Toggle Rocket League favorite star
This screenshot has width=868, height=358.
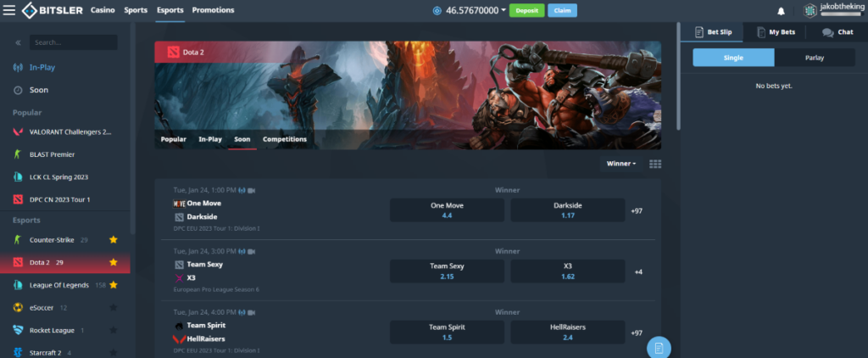click(x=114, y=330)
